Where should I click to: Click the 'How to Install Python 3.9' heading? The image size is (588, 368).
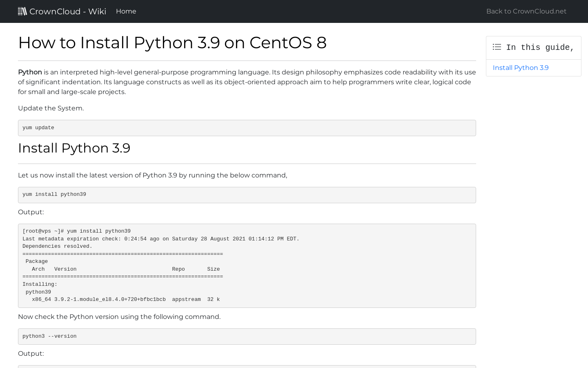tap(172, 43)
